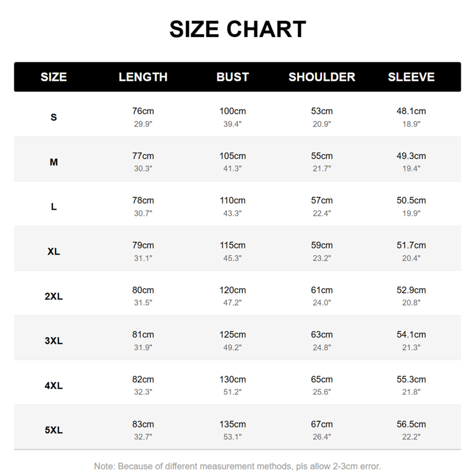Click the 57cm shoulder value for L
This screenshot has width=476, height=476.
(322, 200)
